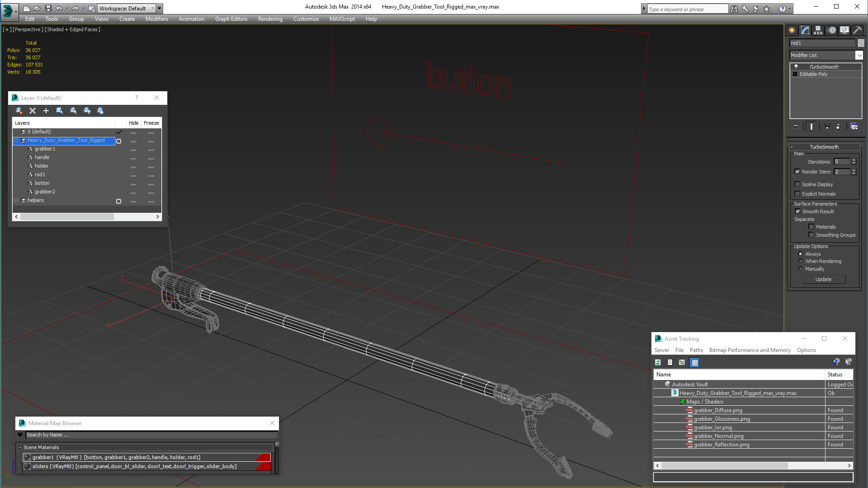Viewport: 868px width, 488px height.
Task: Click the Pin Stack icon
Action: 796,127
